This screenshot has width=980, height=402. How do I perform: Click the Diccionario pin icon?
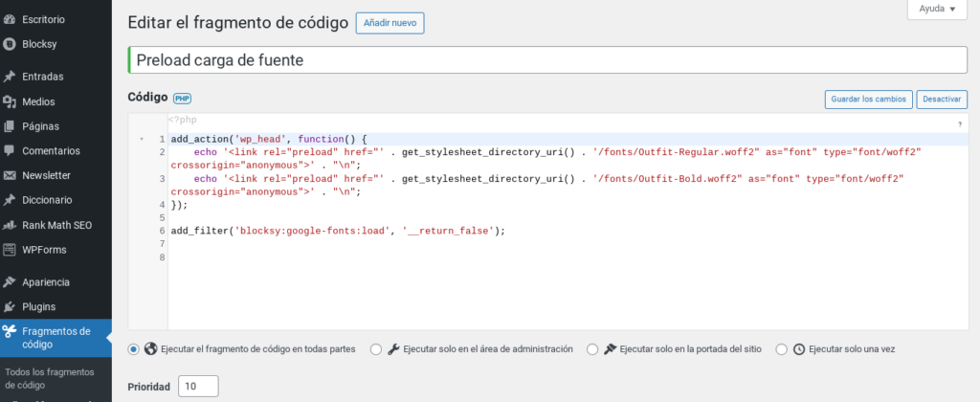(9, 200)
